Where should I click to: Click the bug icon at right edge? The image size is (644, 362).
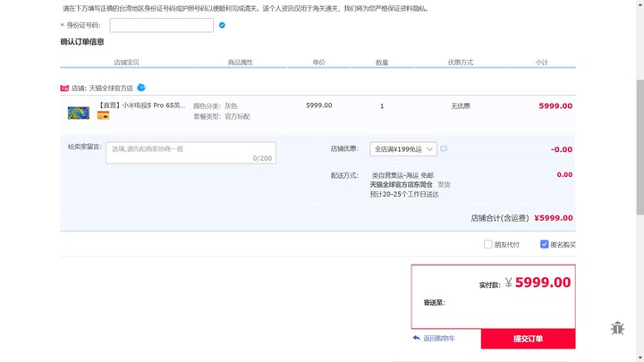pyautogui.click(x=617, y=328)
